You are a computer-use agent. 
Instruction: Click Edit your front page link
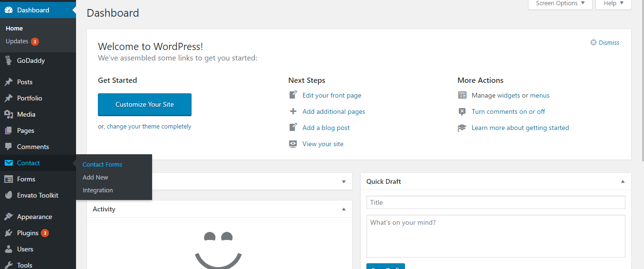[332, 95]
